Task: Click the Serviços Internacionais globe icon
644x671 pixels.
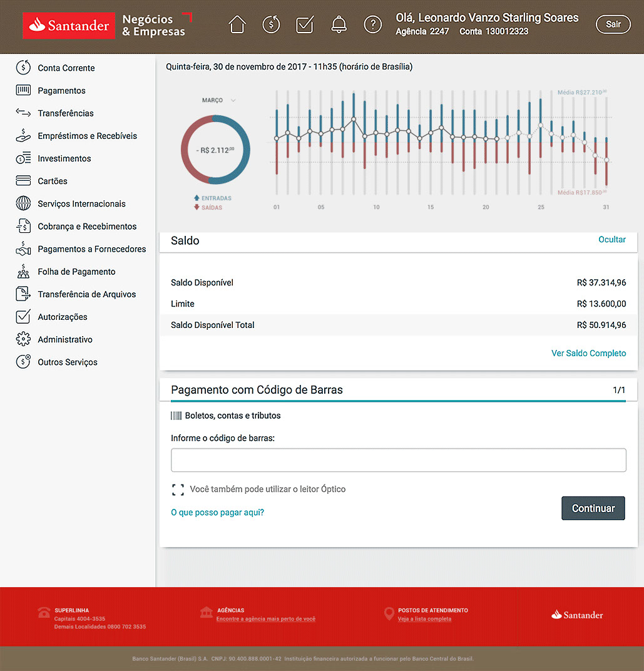Action: coord(23,203)
